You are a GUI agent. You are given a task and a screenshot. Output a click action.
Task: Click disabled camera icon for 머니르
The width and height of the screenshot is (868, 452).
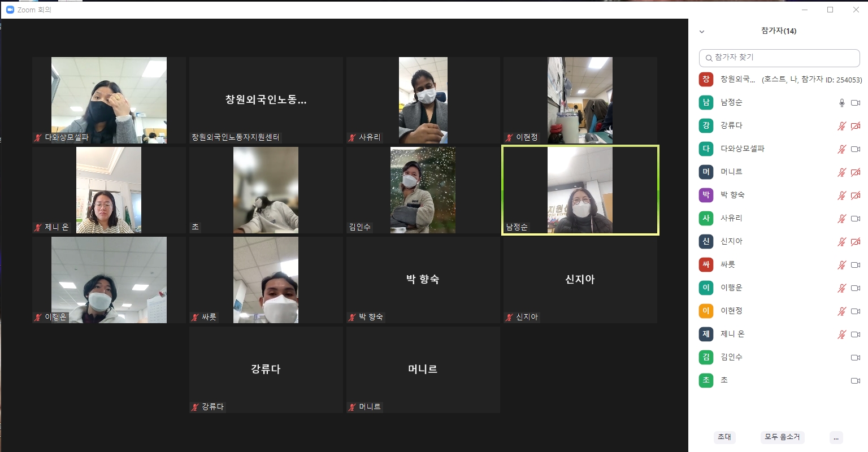(856, 172)
